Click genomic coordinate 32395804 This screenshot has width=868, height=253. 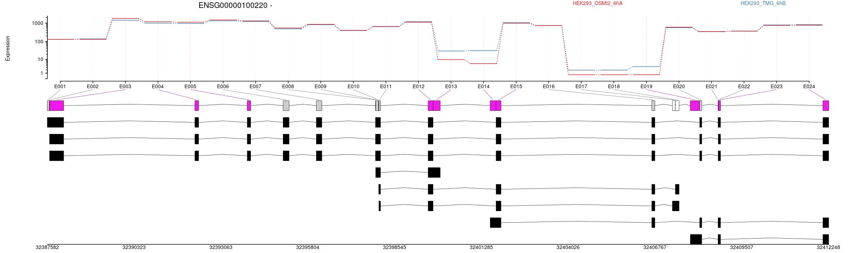308,248
